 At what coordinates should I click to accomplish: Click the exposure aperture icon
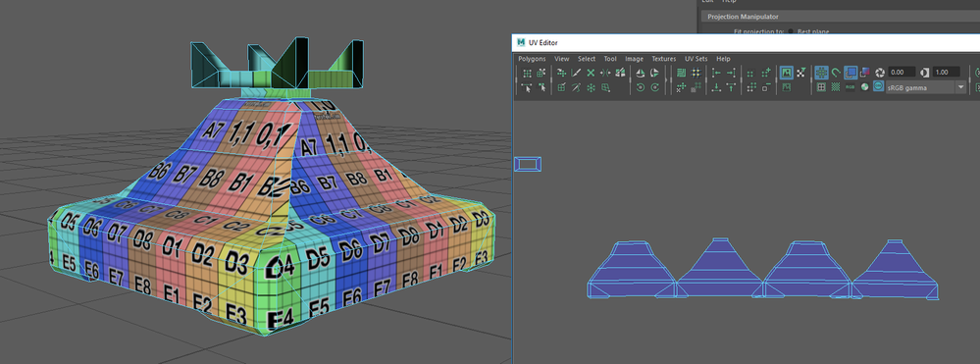879,74
